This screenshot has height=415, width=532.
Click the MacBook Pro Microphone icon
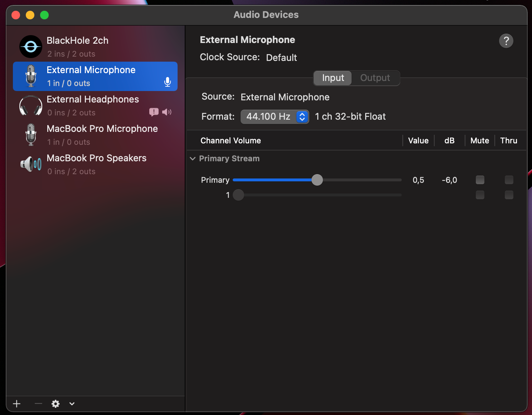point(31,135)
